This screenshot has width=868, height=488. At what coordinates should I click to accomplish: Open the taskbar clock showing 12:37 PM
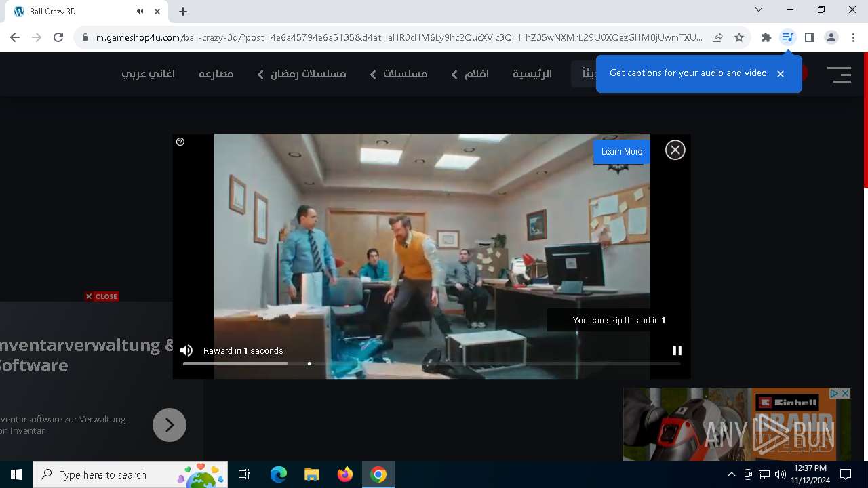[x=810, y=474]
